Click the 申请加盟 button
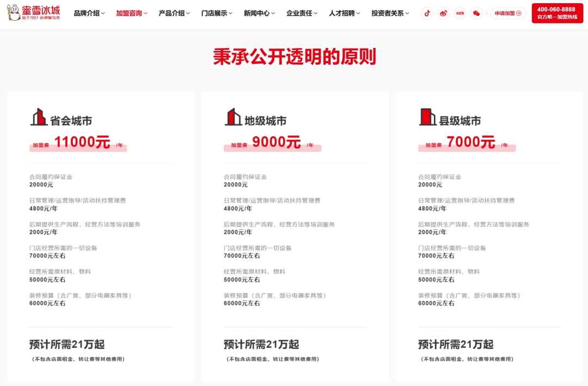Image resolution: width=588 pixels, height=386 pixels. [x=508, y=14]
